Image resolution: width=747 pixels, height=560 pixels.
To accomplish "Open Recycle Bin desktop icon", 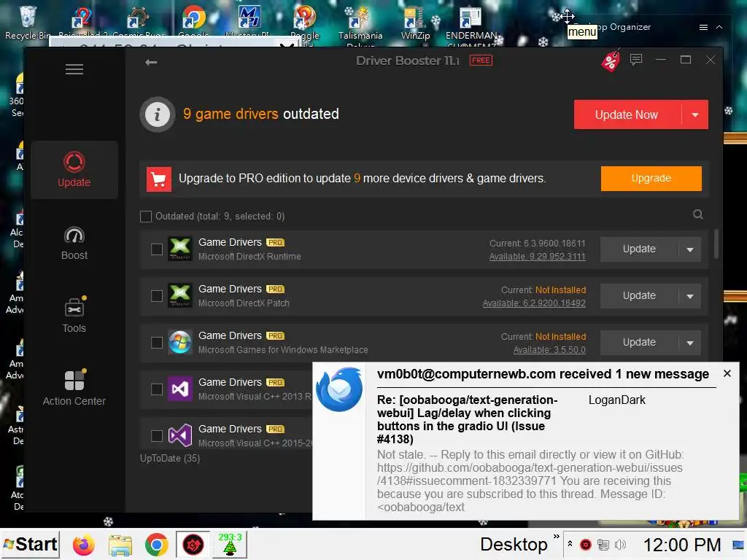I will coord(27,21).
